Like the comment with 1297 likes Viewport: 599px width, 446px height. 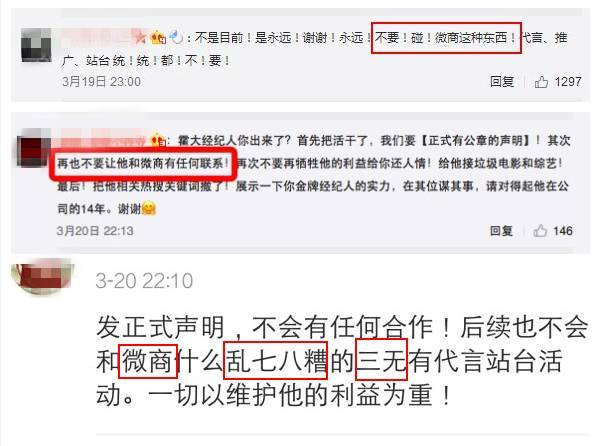tap(541, 82)
